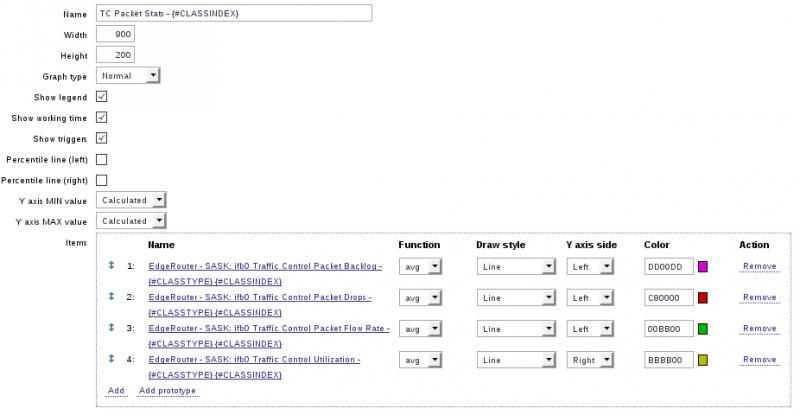Disable the Show working time checkbox
The width and height of the screenshot is (800, 415).
pyautogui.click(x=102, y=117)
